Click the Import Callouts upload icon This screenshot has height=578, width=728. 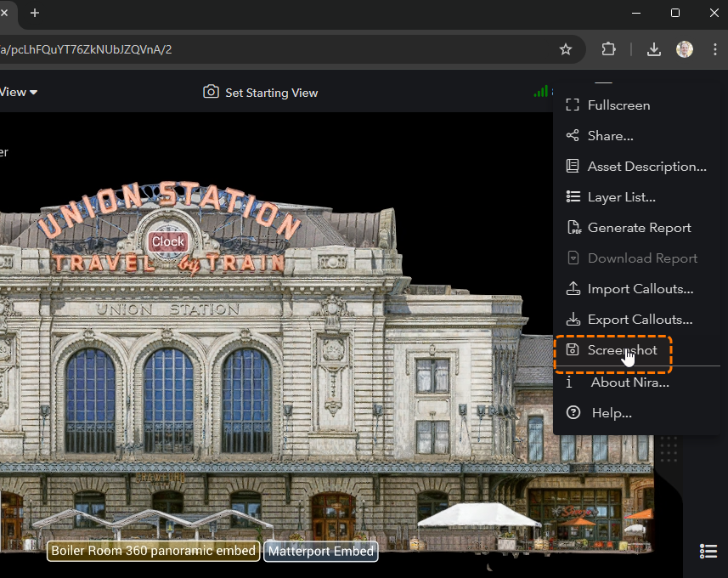click(x=573, y=288)
